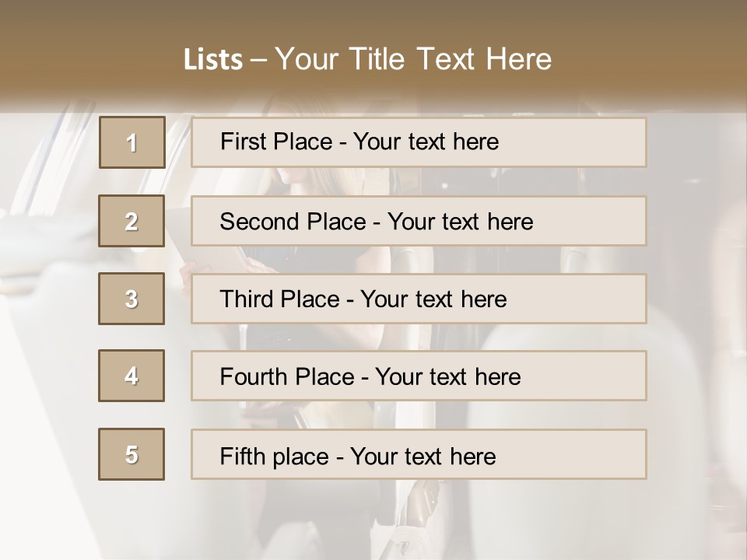Click the number 1 box

tap(132, 142)
